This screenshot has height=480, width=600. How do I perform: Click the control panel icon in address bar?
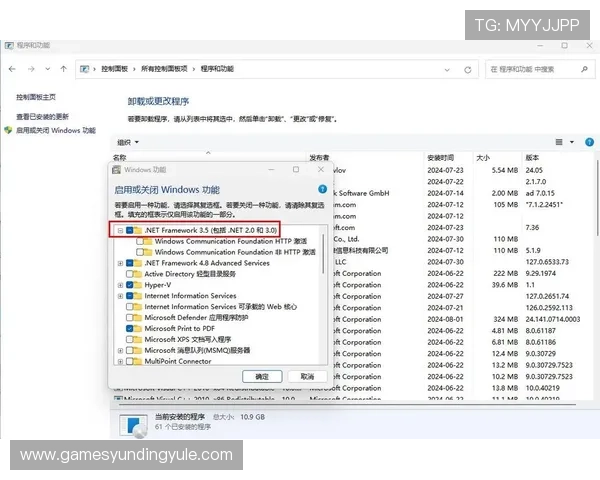84,69
